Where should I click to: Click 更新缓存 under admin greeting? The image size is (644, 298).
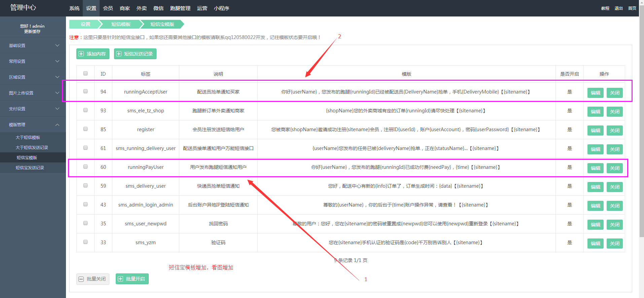[32, 31]
